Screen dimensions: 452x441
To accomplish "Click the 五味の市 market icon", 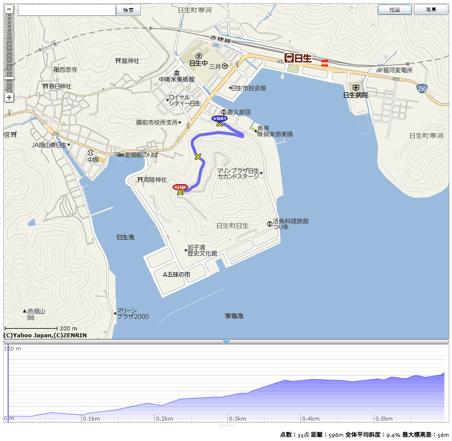I will pos(165,274).
